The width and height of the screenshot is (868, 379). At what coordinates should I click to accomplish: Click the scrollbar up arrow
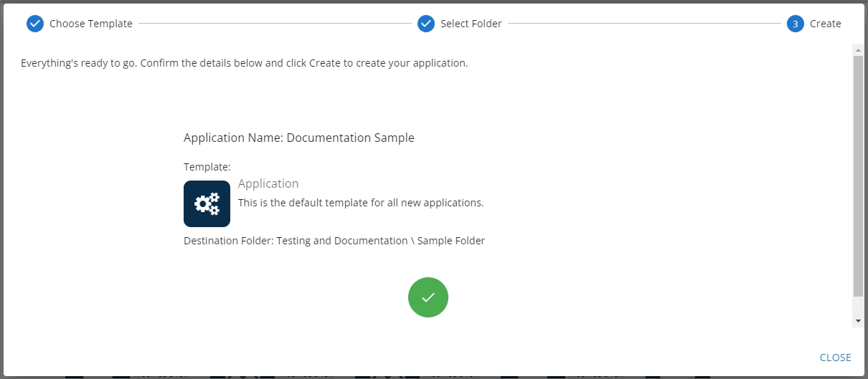[x=858, y=49]
